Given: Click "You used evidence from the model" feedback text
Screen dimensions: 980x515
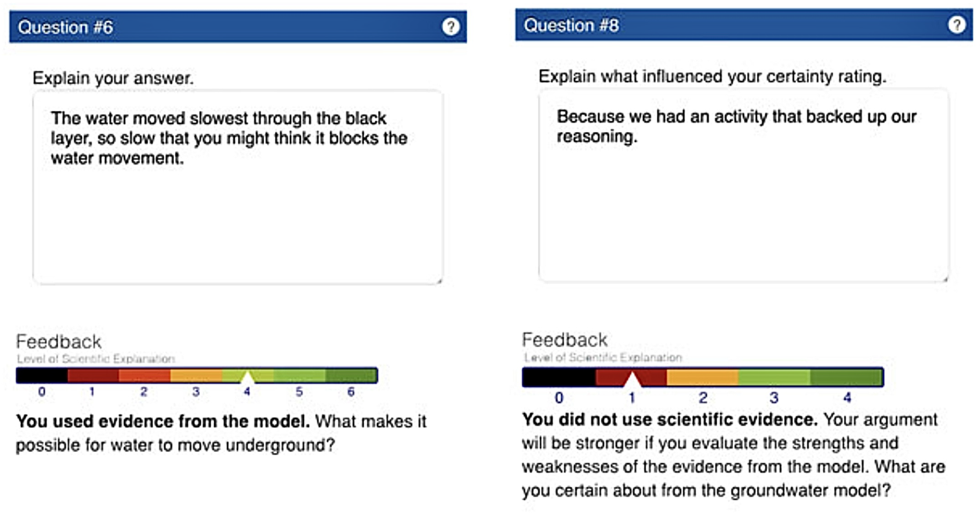Looking at the screenshot, I should pyautogui.click(x=163, y=421).
